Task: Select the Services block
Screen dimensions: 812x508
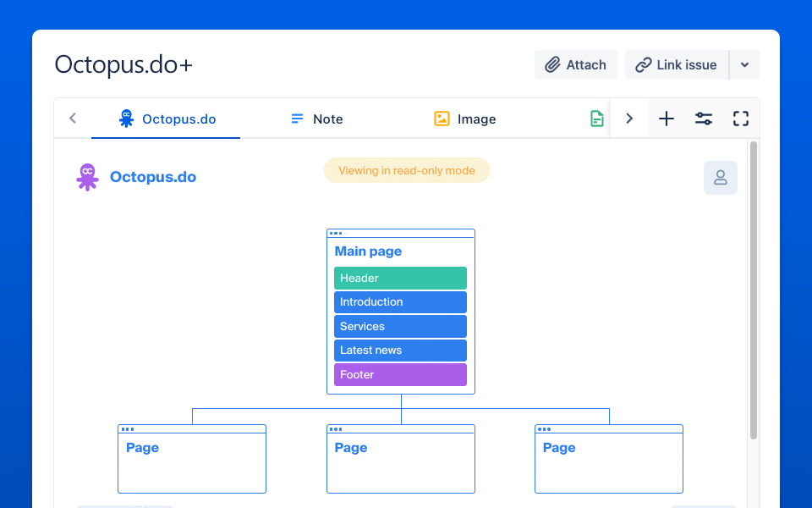Action: [x=400, y=327]
